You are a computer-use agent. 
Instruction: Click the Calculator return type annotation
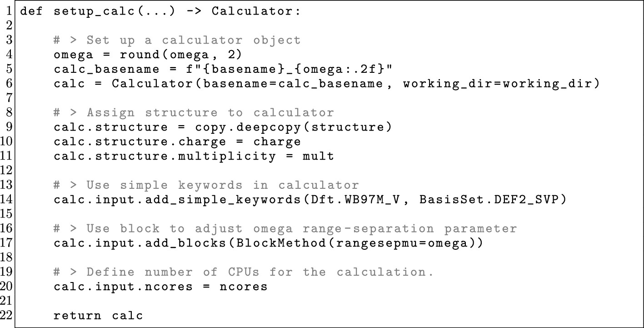(256, 11)
